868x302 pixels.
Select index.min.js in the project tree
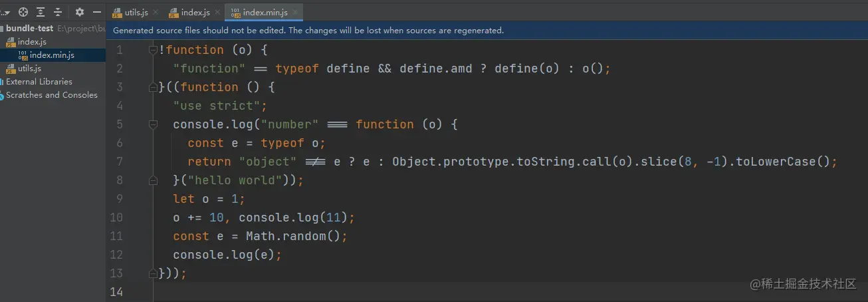[52, 55]
